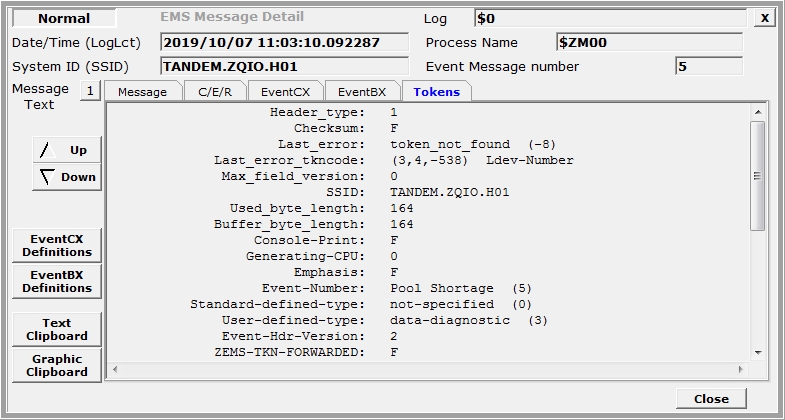Click the Down navigation button
Screen dimensions: 785x420
pyautogui.click(x=66, y=177)
